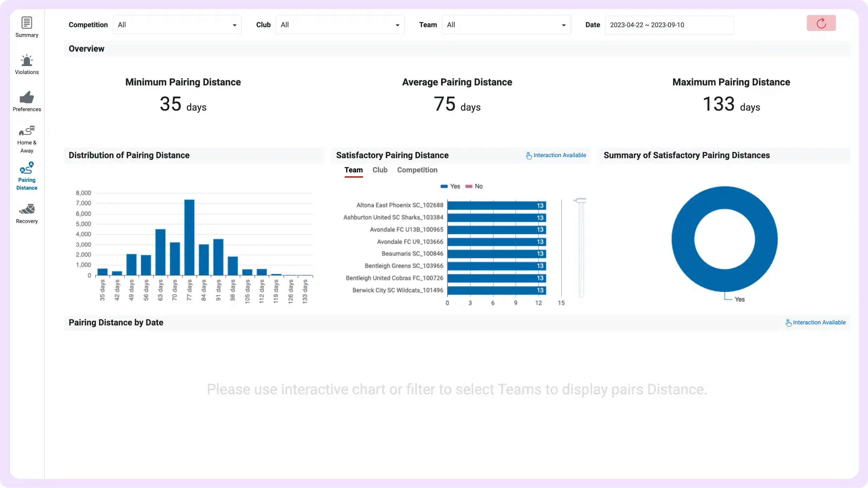Open the Summary sidebar icon
The width and height of the screenshot is (868, 488).
click(27, 23)
